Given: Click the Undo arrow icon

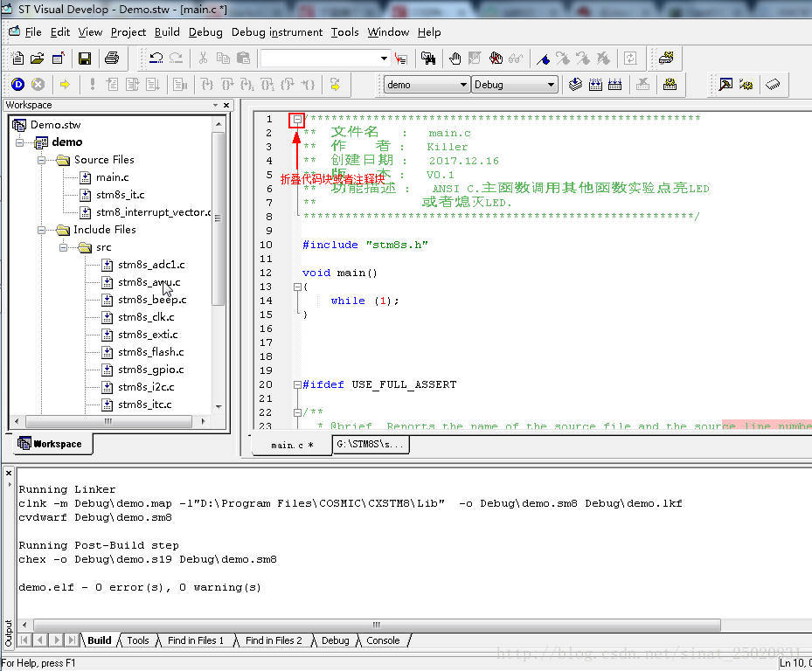Looking at the screenshot, I should (156, 59).
